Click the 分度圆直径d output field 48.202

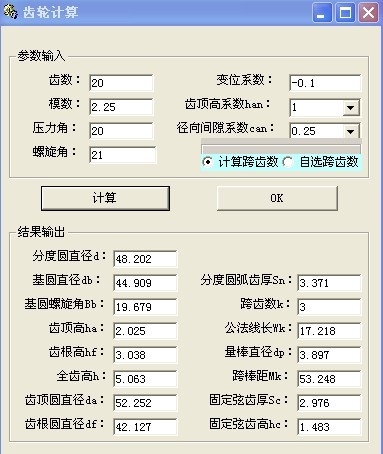pos(145,259)
